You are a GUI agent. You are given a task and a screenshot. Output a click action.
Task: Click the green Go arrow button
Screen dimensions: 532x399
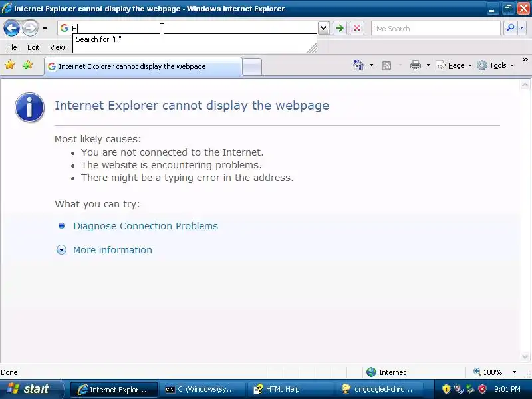pos(340,28)
